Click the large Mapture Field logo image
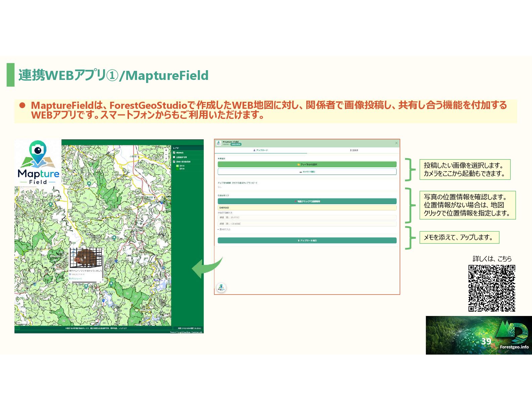Image resolution: width=532 pixels, height=411 pixels. click(38, 163)
